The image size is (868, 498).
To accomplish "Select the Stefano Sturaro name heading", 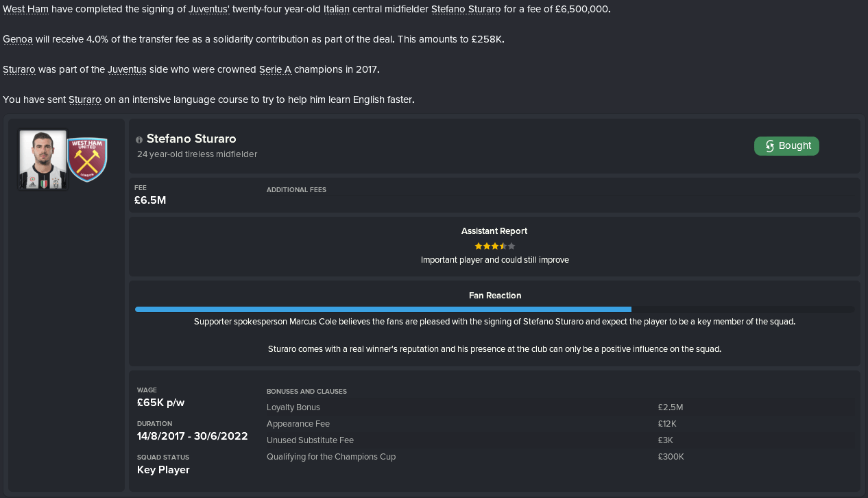I will pyautogui.click(x=191, y=139).
